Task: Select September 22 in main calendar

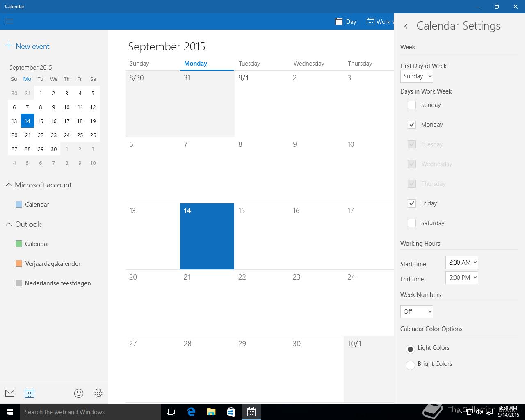Action: pyautogui.click(x=262, y=303)
